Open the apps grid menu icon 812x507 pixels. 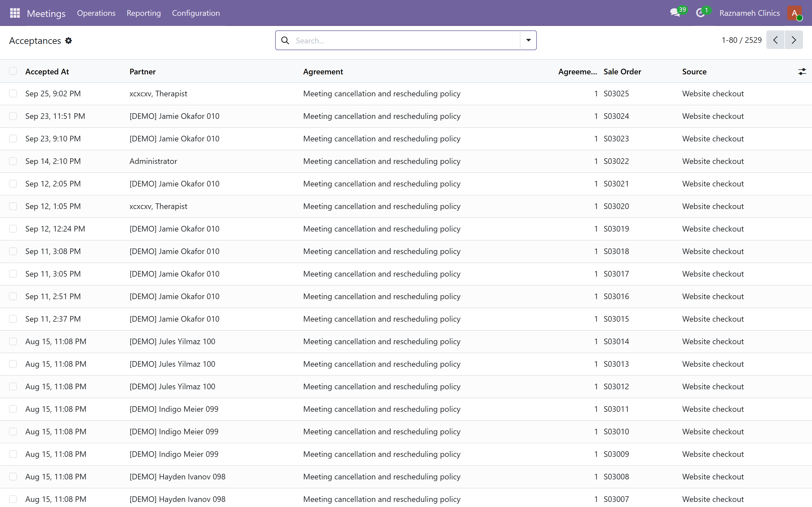click(x=15, y=13)
